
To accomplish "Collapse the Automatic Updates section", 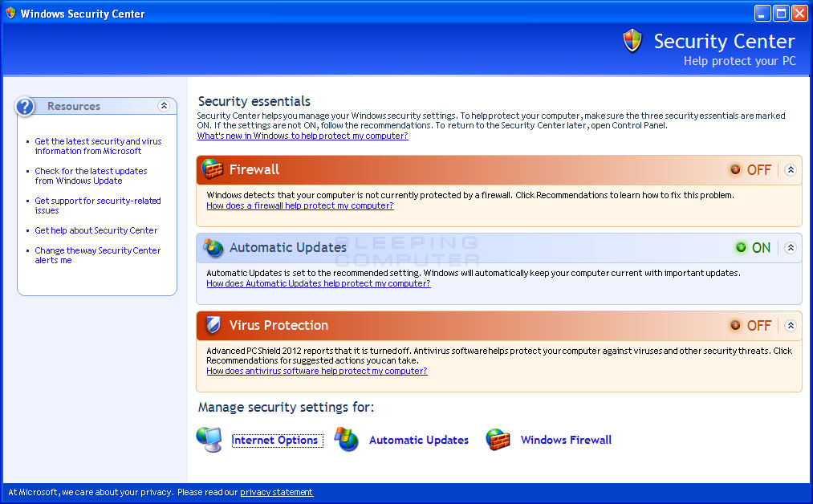I will point(791,248).
